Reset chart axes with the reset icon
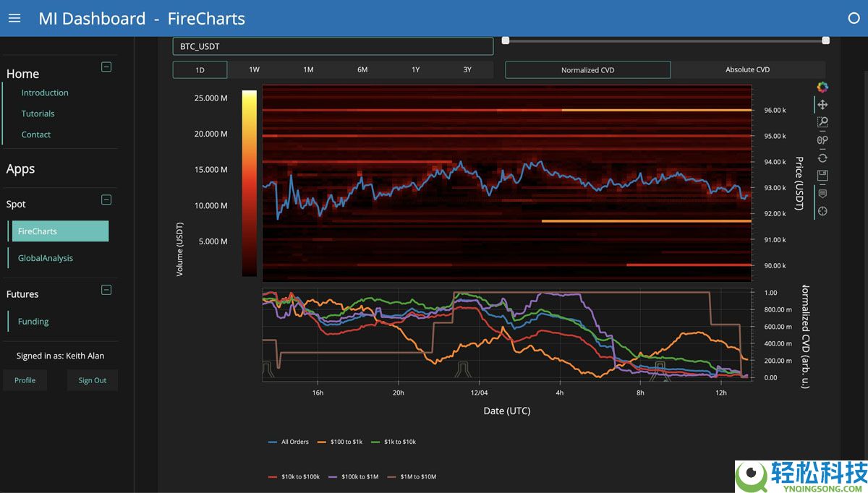Image resolution: width=868 pixels, height=493 pixels. [822, 158]
